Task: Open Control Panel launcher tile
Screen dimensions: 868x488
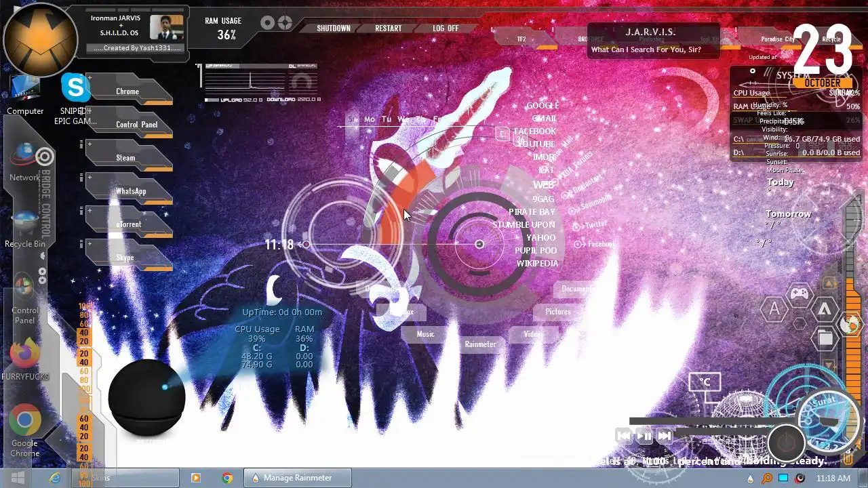Action: [129, 123]
